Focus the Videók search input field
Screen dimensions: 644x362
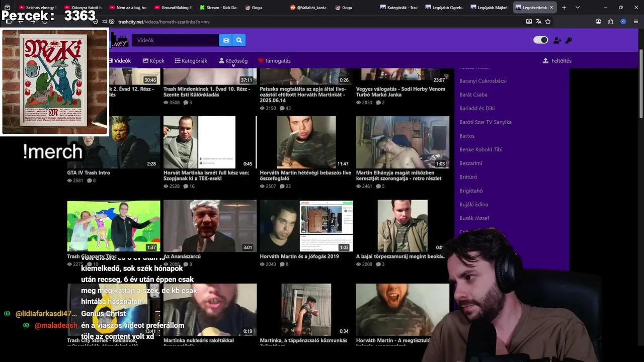(x=176, y=40)
